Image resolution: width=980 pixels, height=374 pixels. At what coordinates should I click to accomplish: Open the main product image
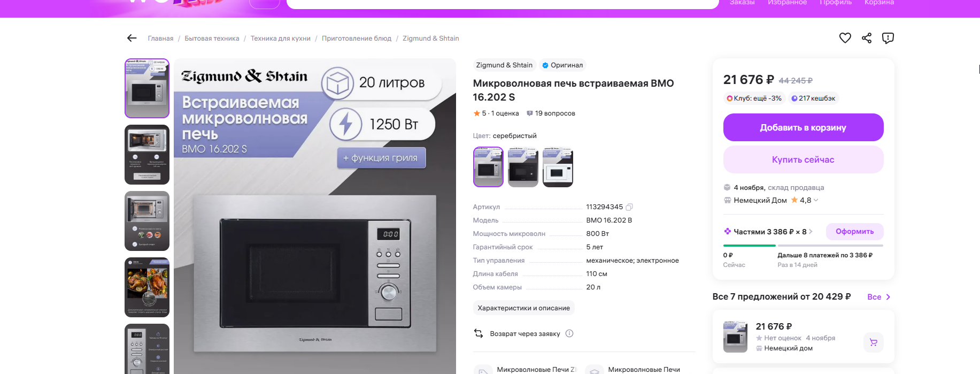pyautogui.click(x=315, y=216)
